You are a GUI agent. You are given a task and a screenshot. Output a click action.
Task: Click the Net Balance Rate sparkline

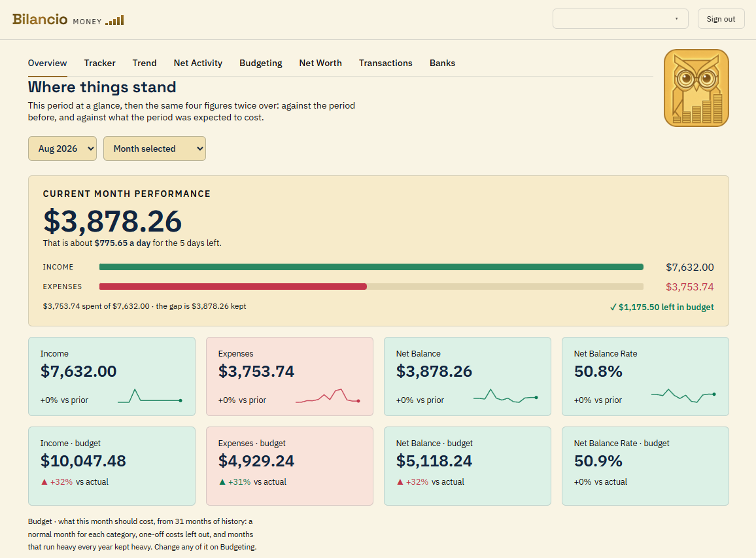point(683,396)
